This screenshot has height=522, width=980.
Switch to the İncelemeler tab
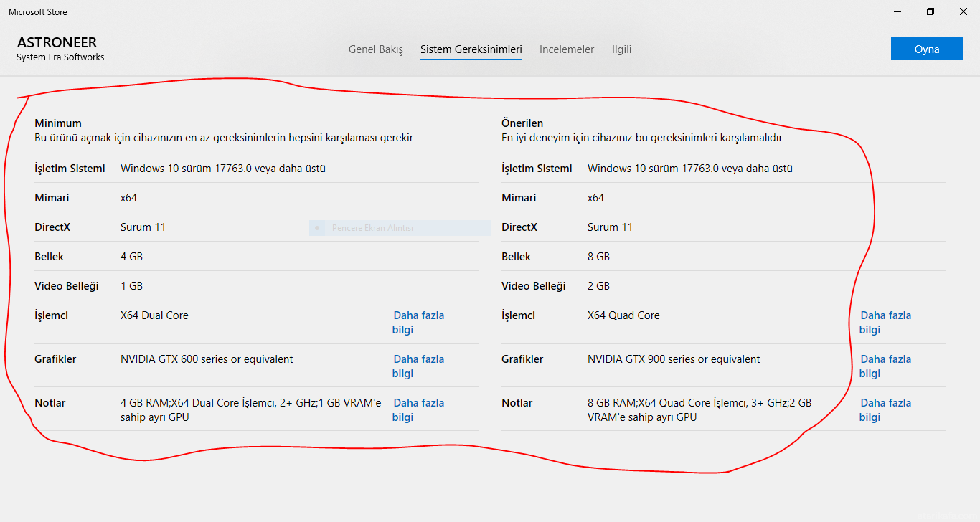[x=567, y=49]
